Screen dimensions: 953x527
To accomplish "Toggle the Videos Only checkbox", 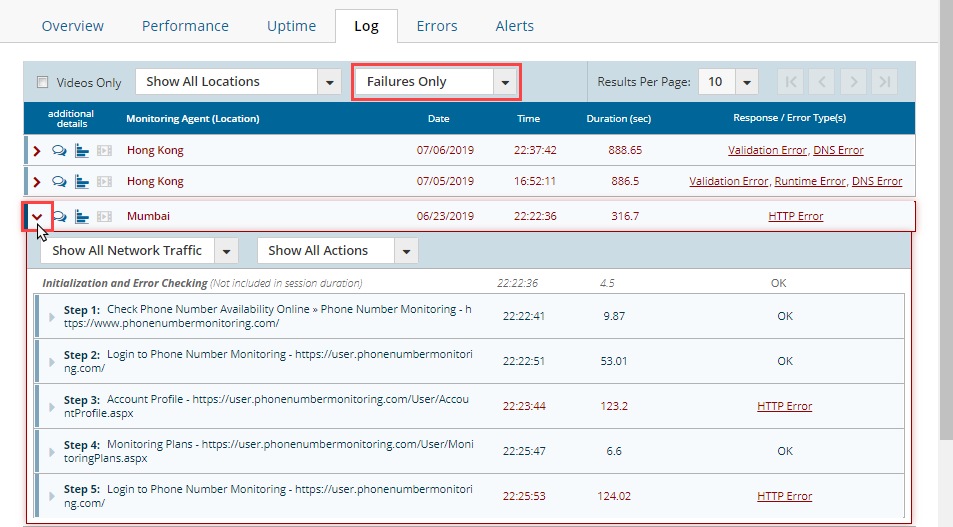I will tap(42, 83).
